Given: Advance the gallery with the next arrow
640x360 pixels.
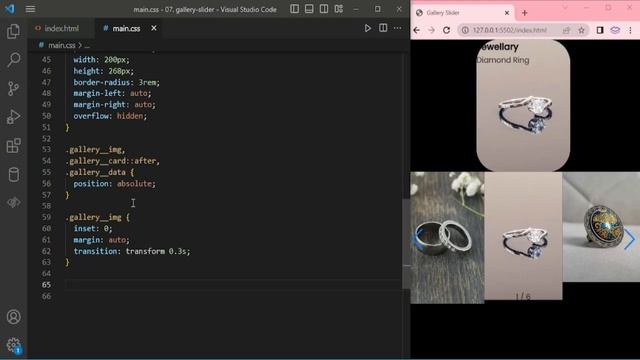Looking at the screenshot, I should (x=630, y=239).
